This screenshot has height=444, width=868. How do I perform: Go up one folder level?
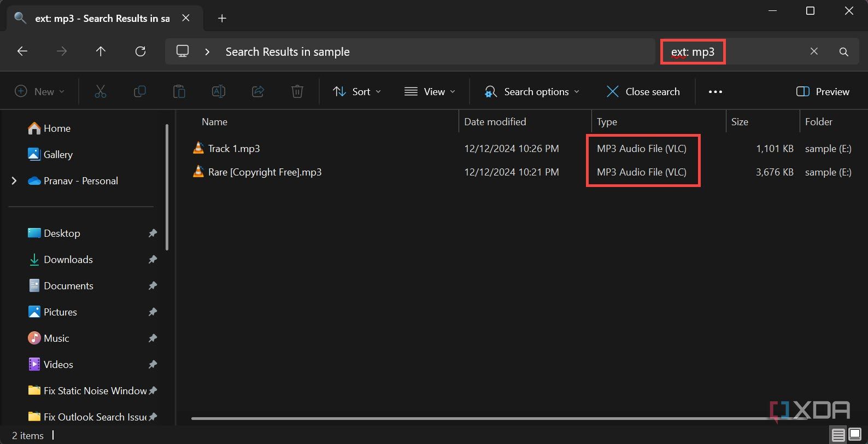[x=101, y=51]
